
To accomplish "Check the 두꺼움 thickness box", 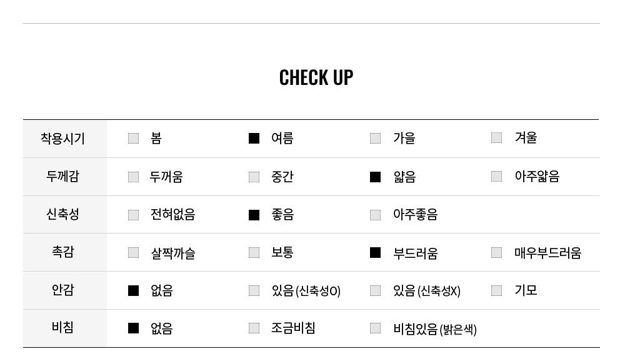I will pos(133,177).
